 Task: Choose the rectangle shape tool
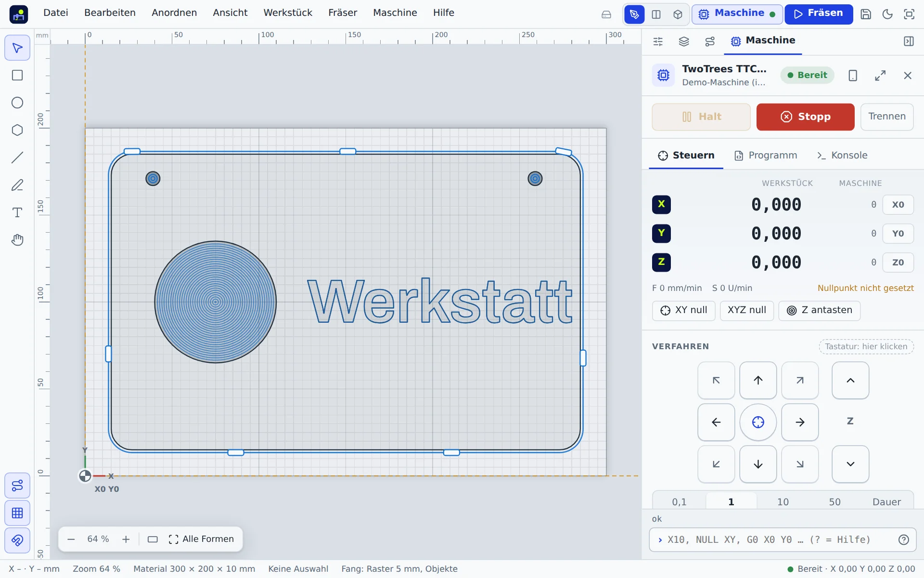point(17,75)
